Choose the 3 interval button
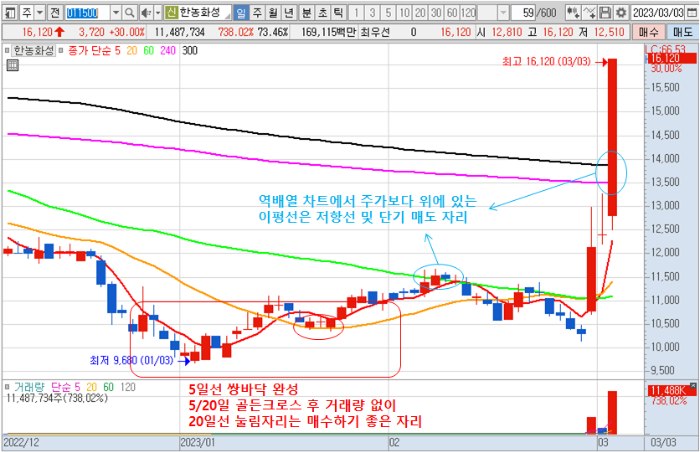Image resolution: width=700 pixels, height=452 pixels. point(372,13)
